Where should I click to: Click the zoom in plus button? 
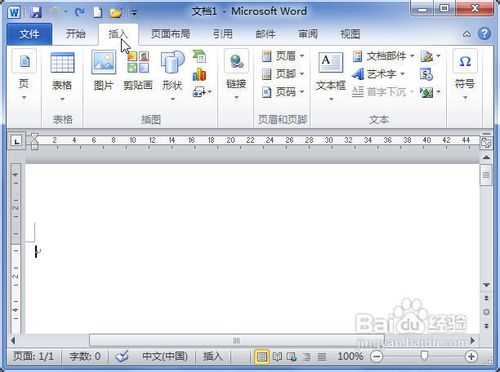click(x=471, y=357)
